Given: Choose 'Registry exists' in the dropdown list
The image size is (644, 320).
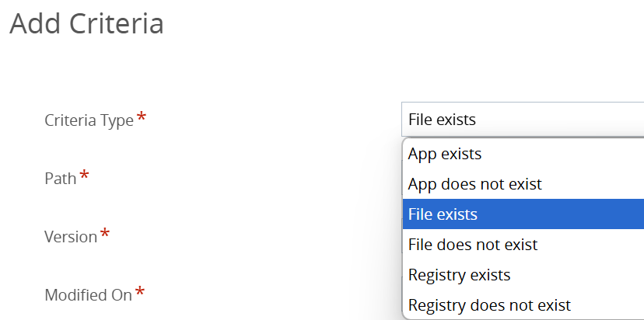Looking at the screenshot, I should click(x=459, y=275).
